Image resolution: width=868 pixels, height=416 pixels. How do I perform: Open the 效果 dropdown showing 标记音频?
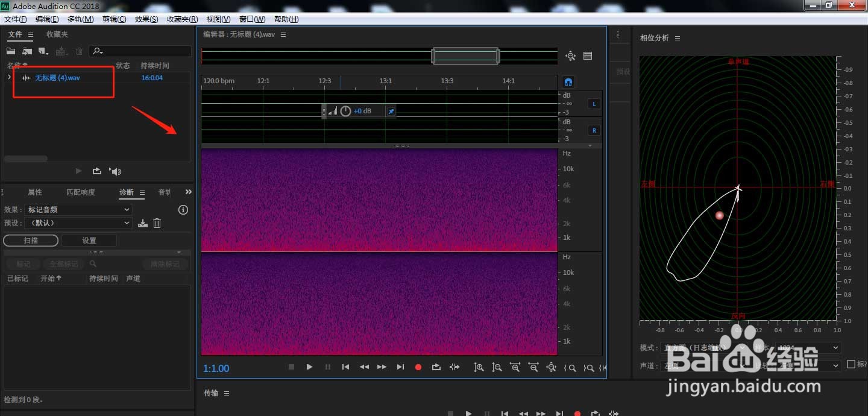click(78, 210)
